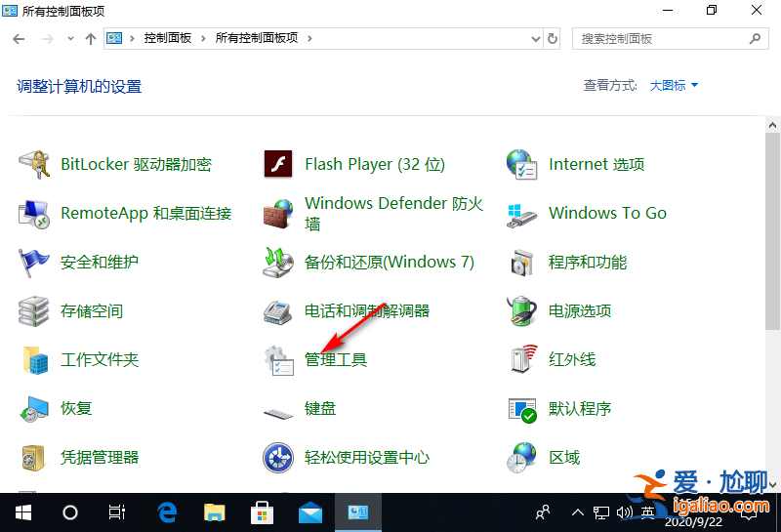781x532 pixels.
Task: Refresh the control panel view
Action: (552, 39)
